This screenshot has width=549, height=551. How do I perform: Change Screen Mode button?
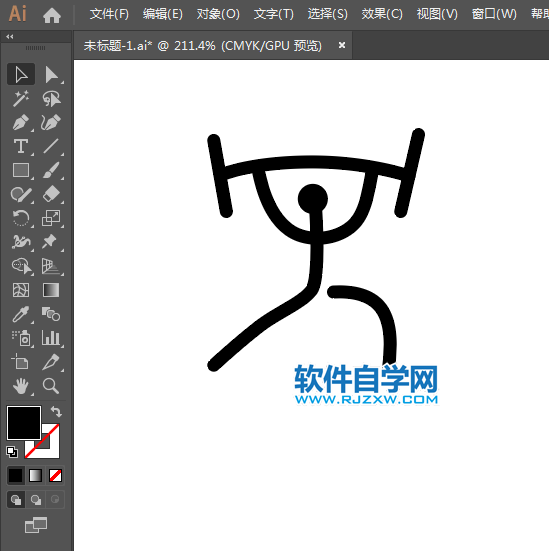(36, 525)
